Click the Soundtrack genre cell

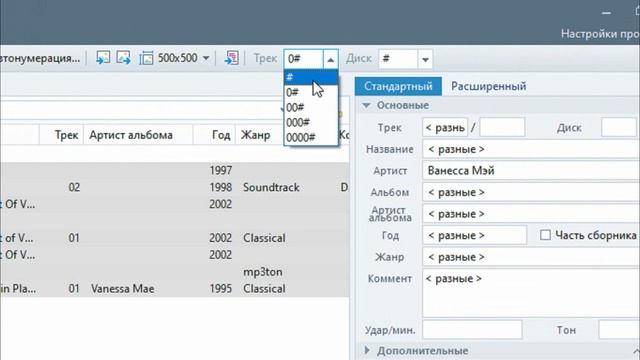[x=271, y=187]
